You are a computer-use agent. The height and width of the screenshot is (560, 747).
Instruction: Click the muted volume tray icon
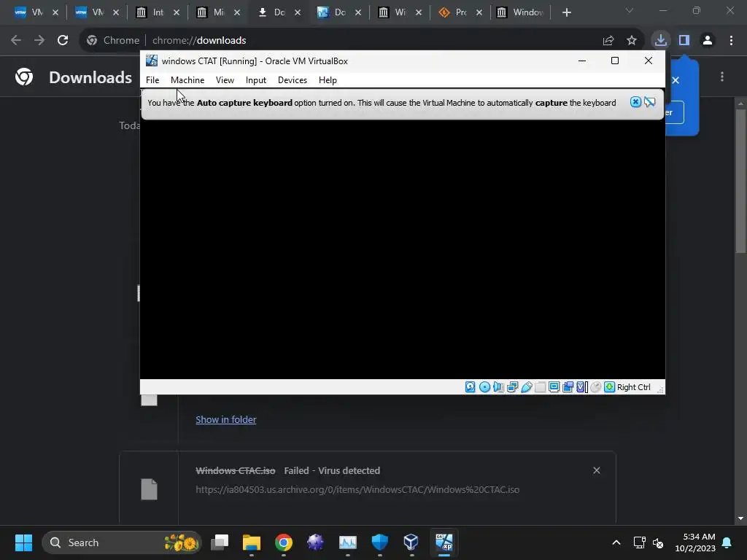[658, 542]
